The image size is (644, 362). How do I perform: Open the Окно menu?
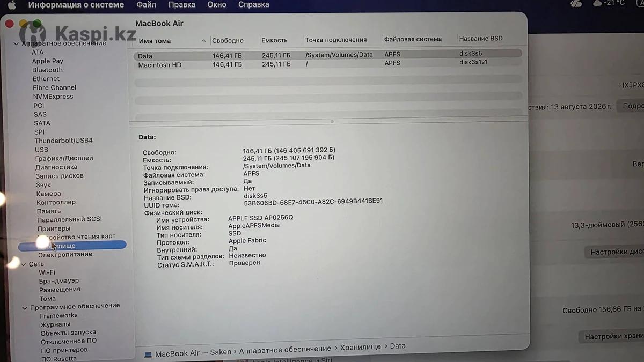point(217,5)
